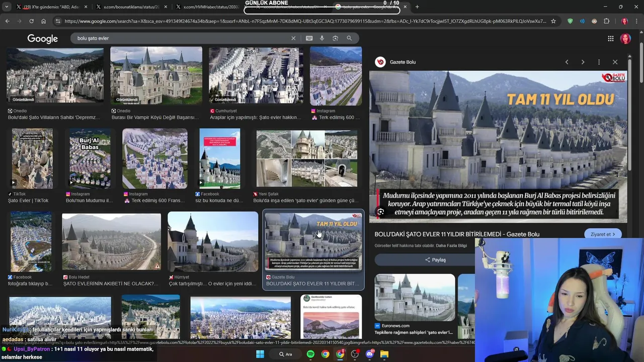Open the browser extensions puzzle icon
The width and height of the screenshot is (644, 362).
(x=606, y=21)
